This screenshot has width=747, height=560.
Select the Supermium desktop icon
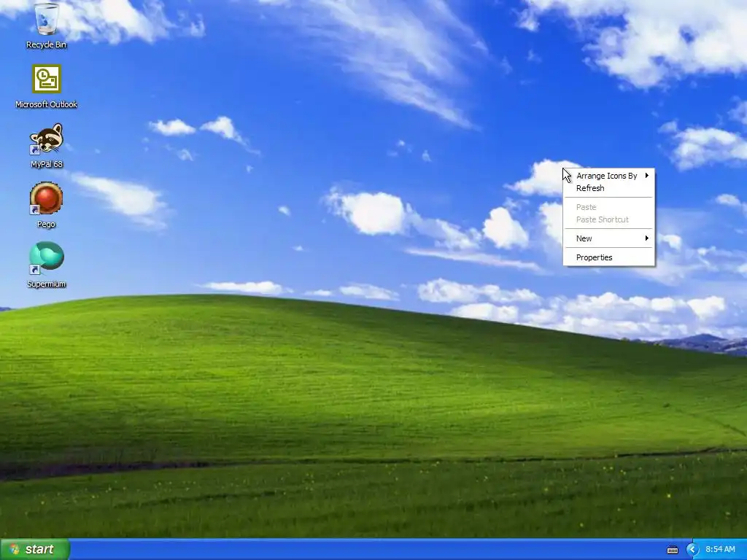(x=46, y=258)
